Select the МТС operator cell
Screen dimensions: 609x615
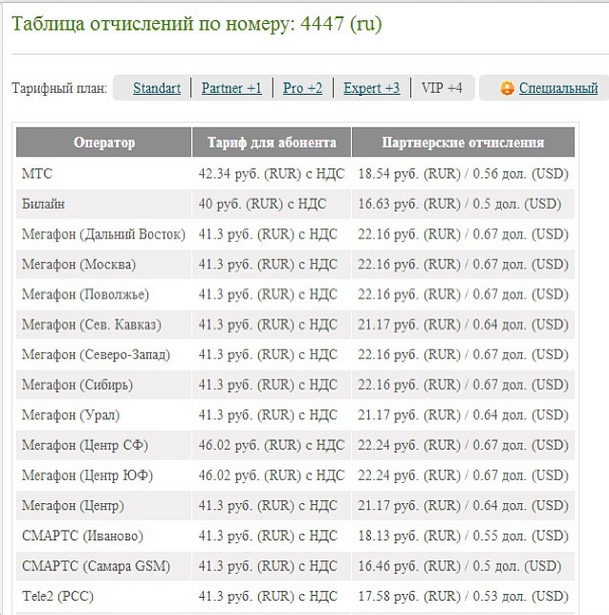(x=104, y=173)
